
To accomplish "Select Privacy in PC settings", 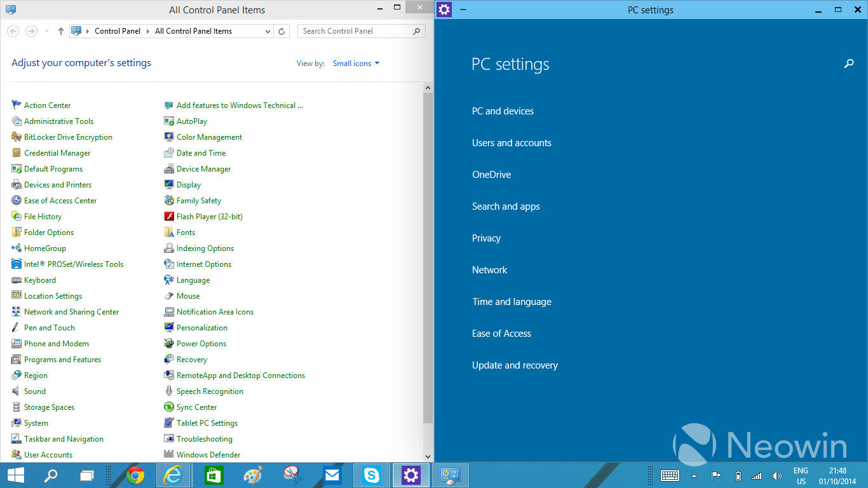I will point(486,238).
